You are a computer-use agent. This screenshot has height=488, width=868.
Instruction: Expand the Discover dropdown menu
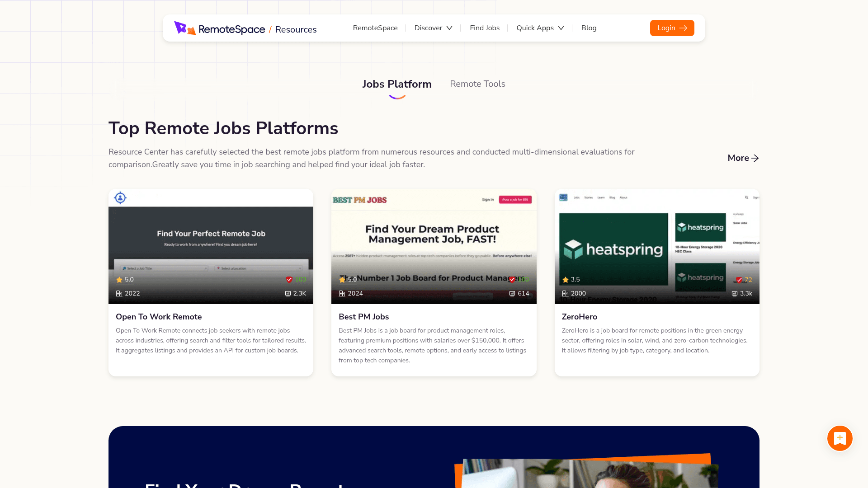pyautogui.click(x=433, y=28)
